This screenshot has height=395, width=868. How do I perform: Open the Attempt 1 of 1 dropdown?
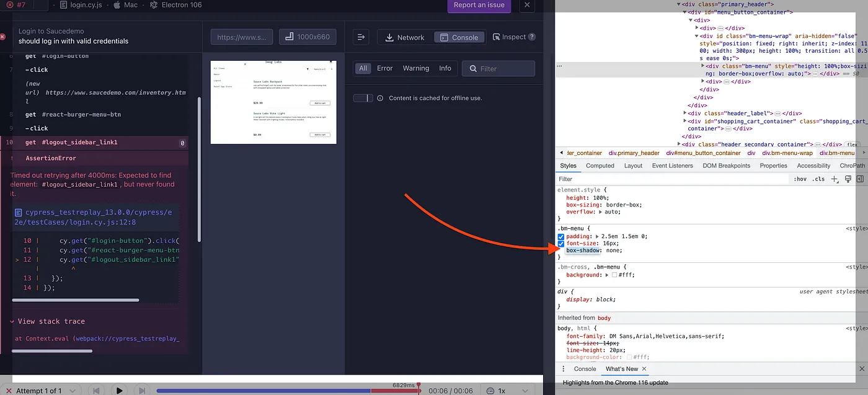point(41,391)
